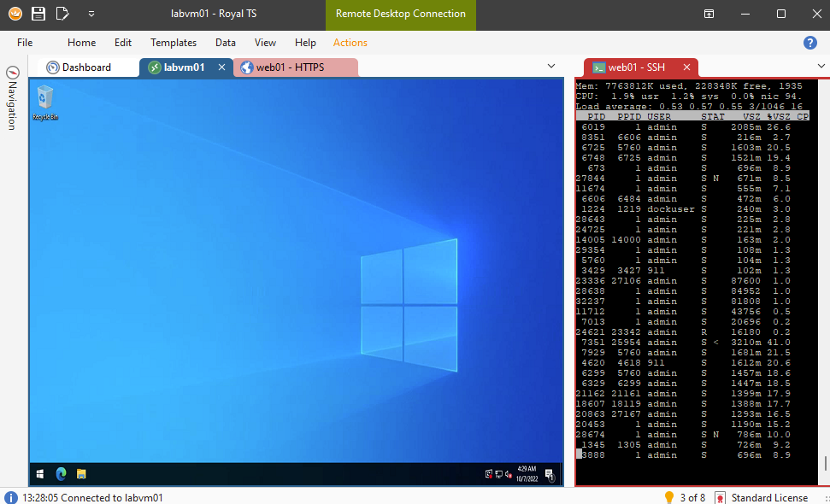Click the remote Windows Start button

click(40, 473)
